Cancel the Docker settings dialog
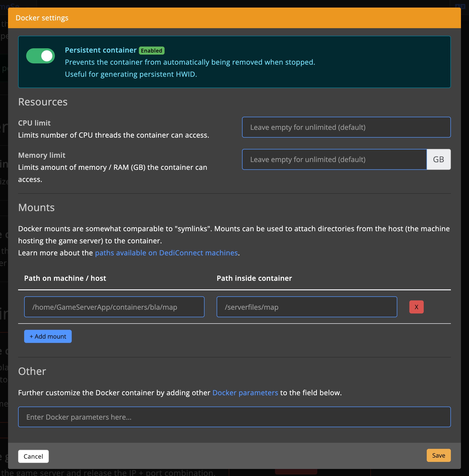The width and height of the screenshot is (469, 476). click(33, 456)
